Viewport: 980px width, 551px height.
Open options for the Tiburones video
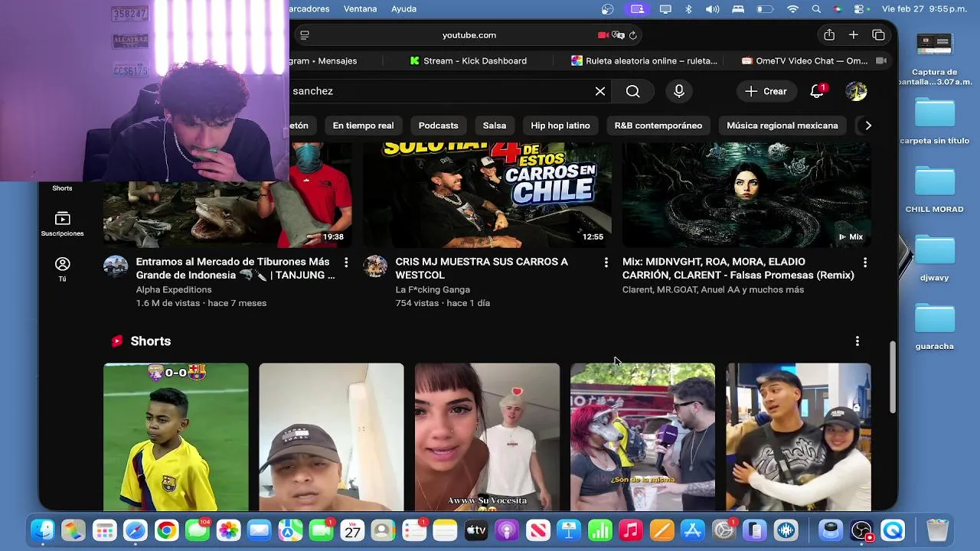[346, 262]
